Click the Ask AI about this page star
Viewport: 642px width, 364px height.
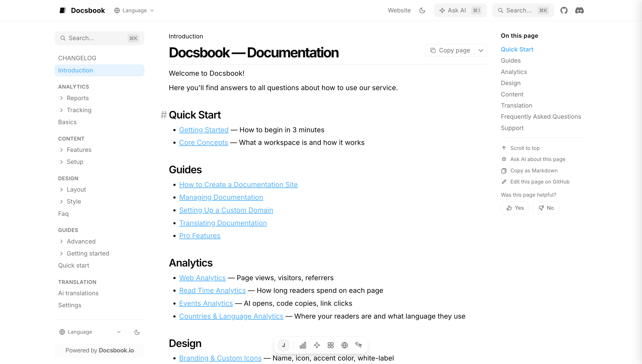[504, 159]
